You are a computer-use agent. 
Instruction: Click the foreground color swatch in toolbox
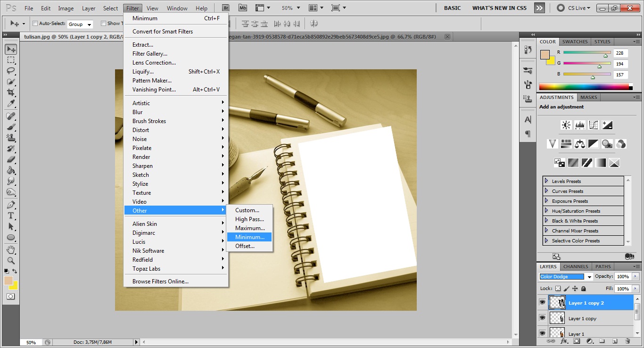coord(8,281)
